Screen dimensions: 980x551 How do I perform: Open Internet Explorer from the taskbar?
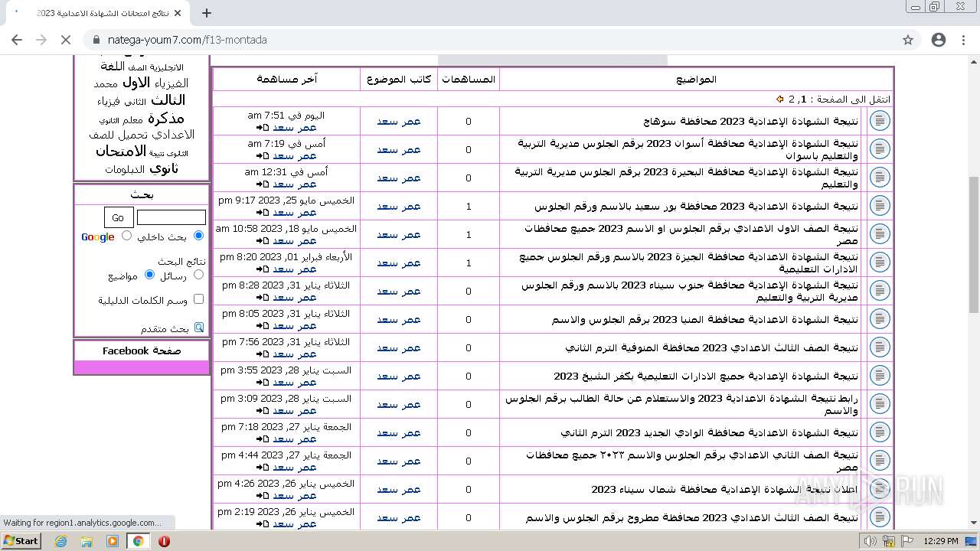[x=61, y=541]
